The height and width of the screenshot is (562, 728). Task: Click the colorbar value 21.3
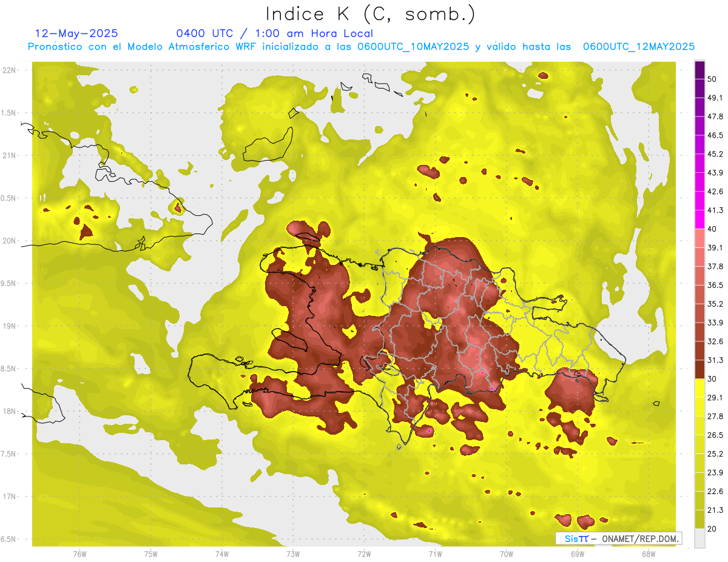(x=715, y=510)
